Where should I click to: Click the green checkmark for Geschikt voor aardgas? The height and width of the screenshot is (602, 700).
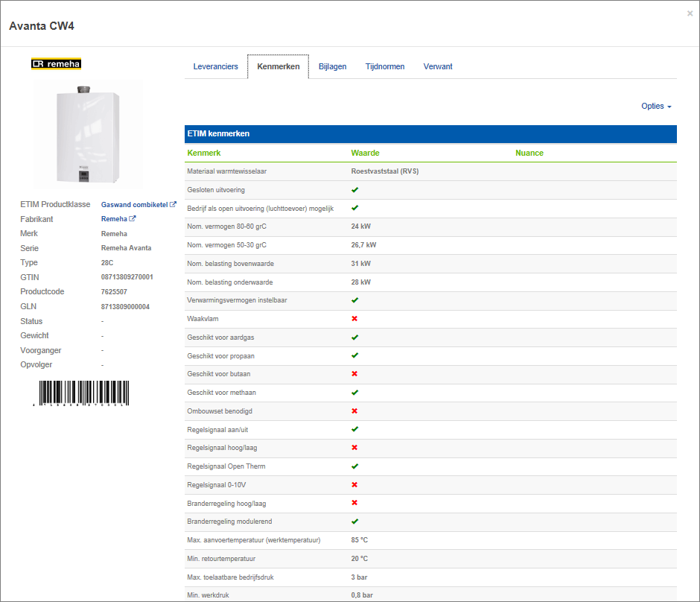(x=354, y=338)
